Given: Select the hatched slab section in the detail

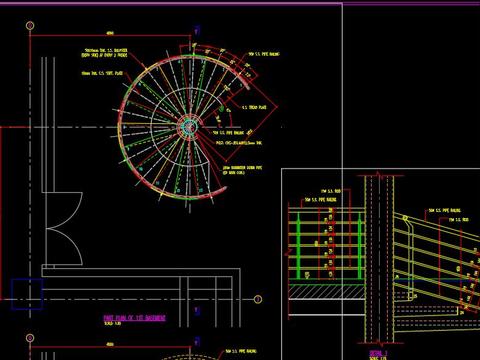Looking at the screenshot, I should click(327, 292).
